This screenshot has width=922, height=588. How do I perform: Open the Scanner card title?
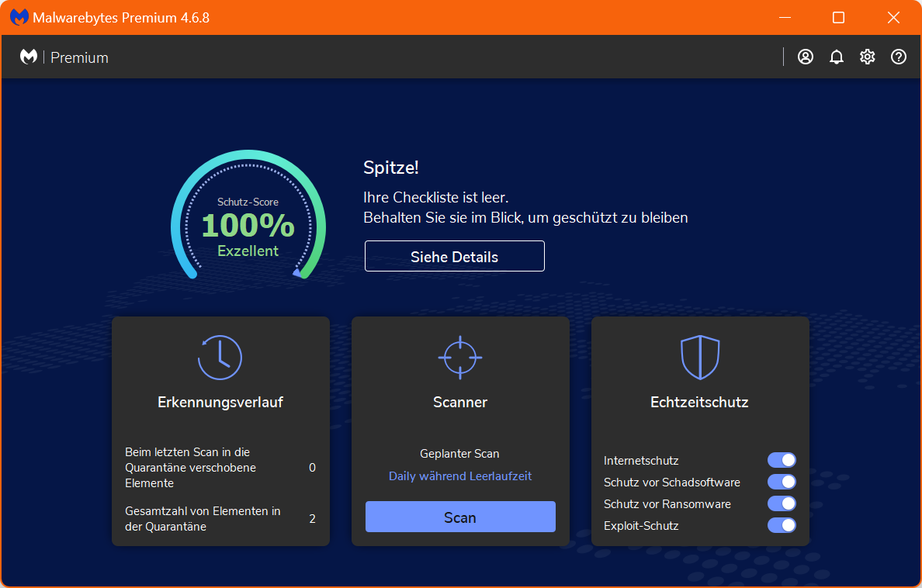(459, 402)
